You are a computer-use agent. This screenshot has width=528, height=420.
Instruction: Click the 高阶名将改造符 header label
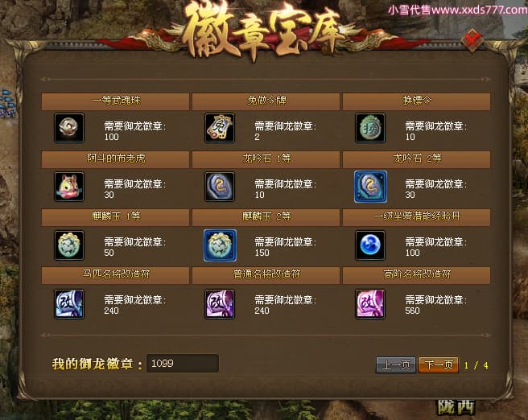(417, 274)
